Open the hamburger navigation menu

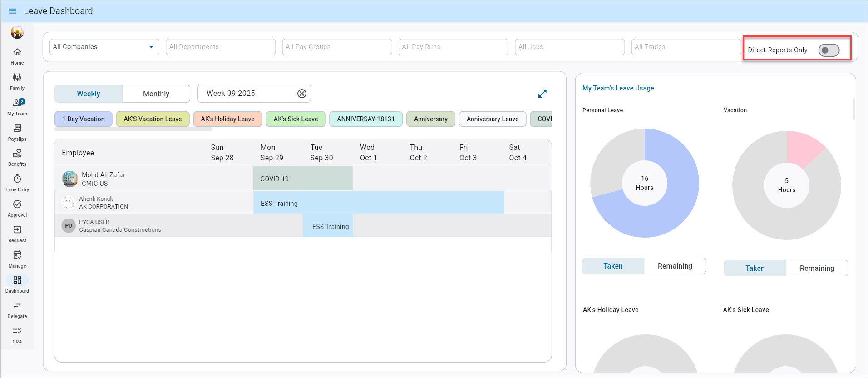coord(12,11)
